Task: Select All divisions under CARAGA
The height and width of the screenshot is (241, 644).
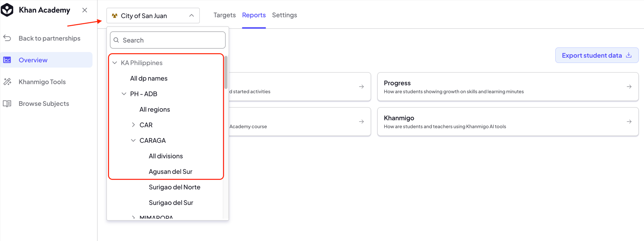Action: [166, 156]
